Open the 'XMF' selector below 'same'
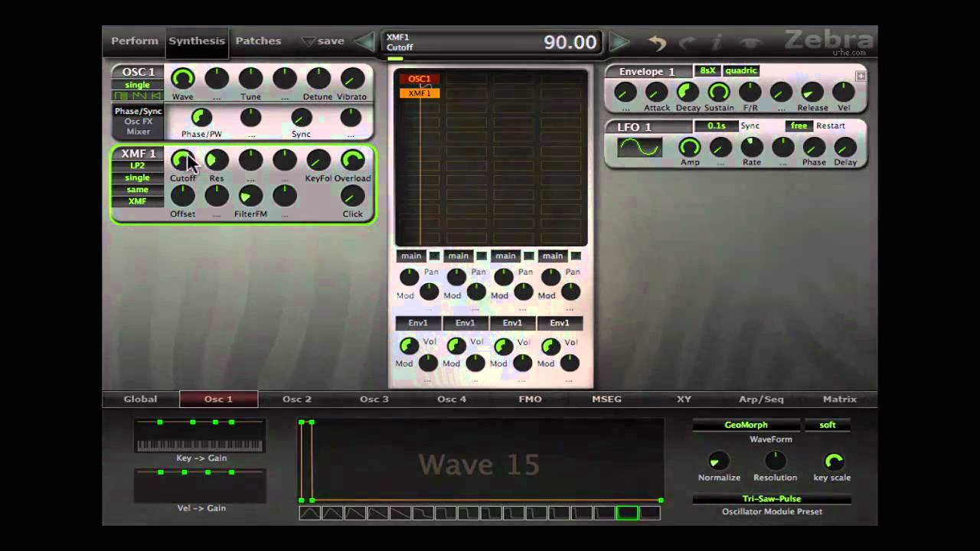 (x=138, y=201)
